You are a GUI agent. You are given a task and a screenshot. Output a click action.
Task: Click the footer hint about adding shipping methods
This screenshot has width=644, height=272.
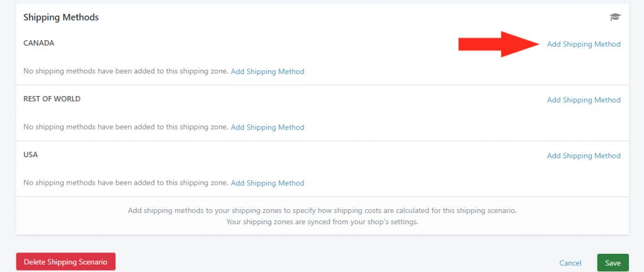click(x=322, y=210)
